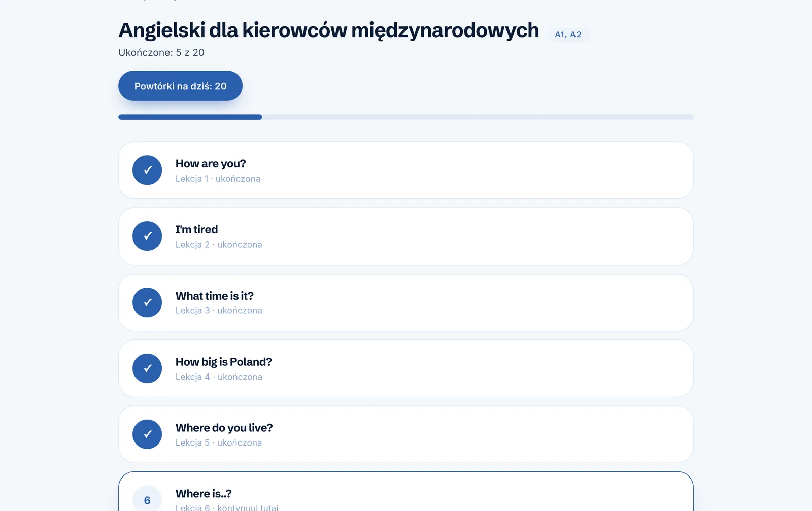Open lesson titled How are you?
812x511 pixels.
[406, 170]
